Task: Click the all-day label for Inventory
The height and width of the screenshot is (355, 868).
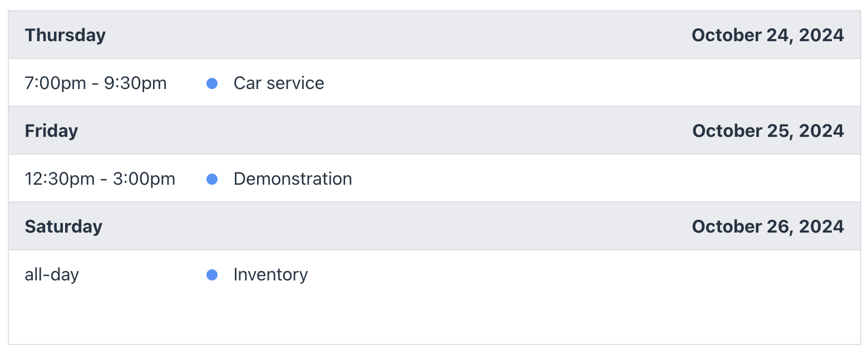Action: click(52, 275)
